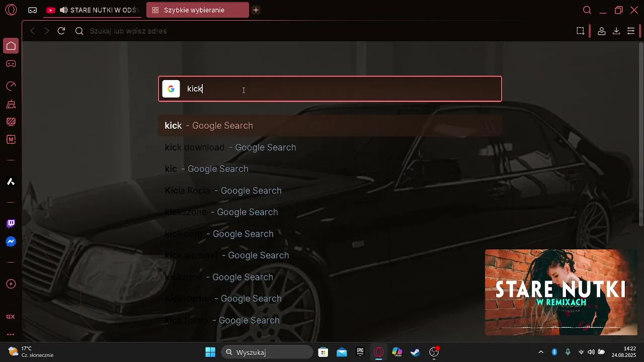Click the browser Forward arrow

47,31
